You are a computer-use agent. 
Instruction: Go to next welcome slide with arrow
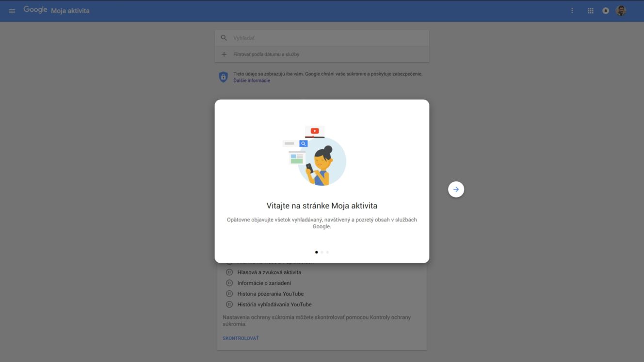(x=456, y=189)
